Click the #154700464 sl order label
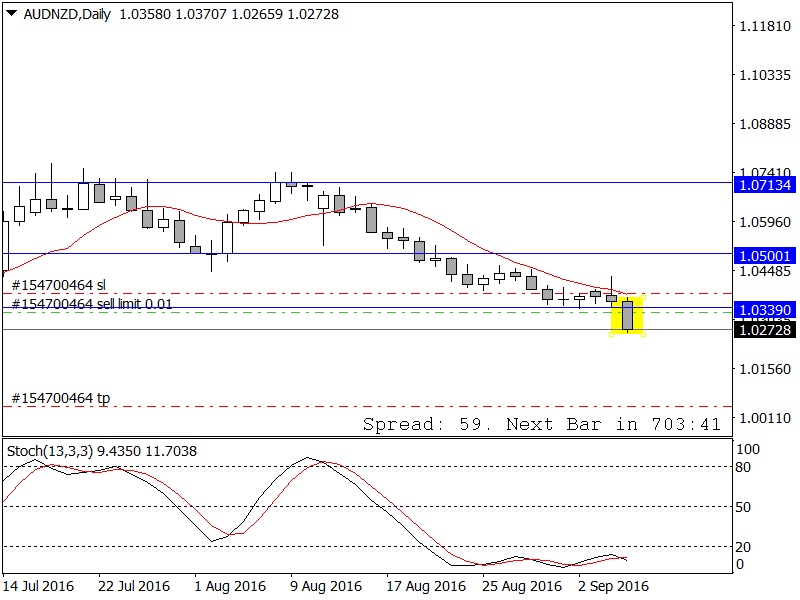The image size is (800, 600). click(58, 285)
